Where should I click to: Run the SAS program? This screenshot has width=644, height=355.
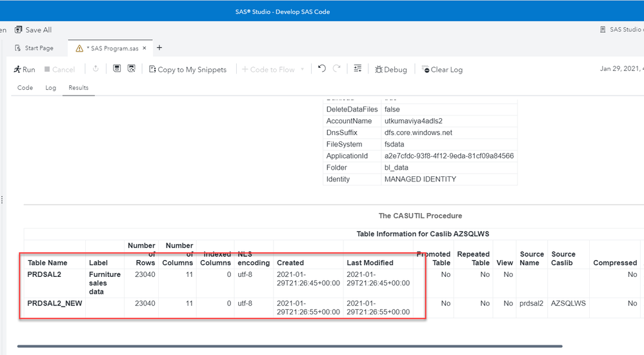tap(25, 69)
